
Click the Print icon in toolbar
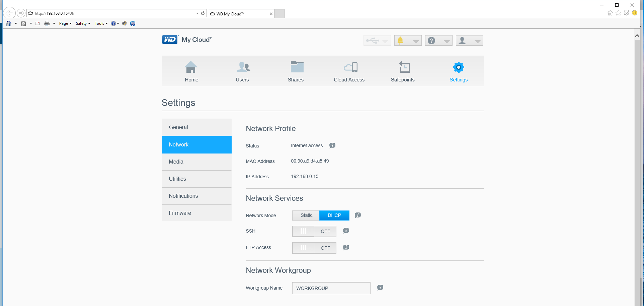point(47,23)
